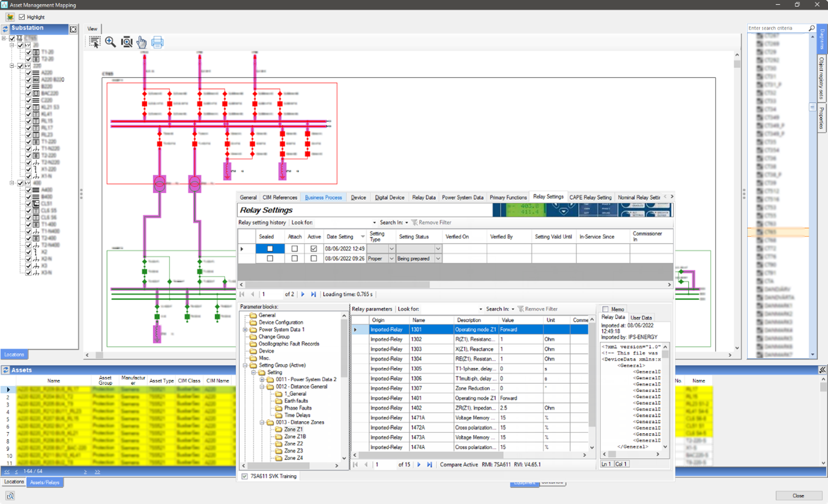Toggle the Memo checkbox
This screenshot has height=504, width=828.
point(605,310)
